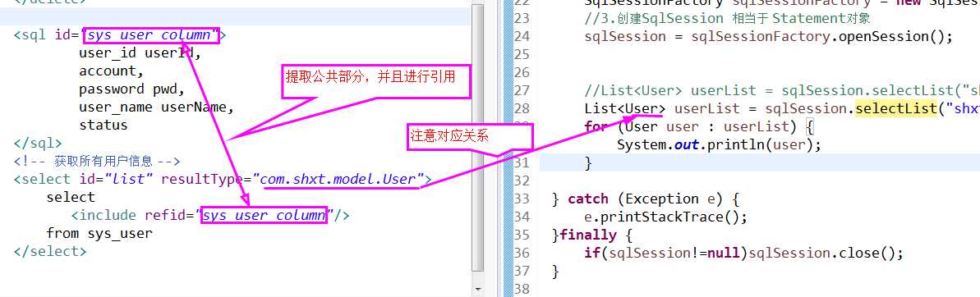Click line number 38 in the gutter
This screenshot has width=980, height=297.
522,289
